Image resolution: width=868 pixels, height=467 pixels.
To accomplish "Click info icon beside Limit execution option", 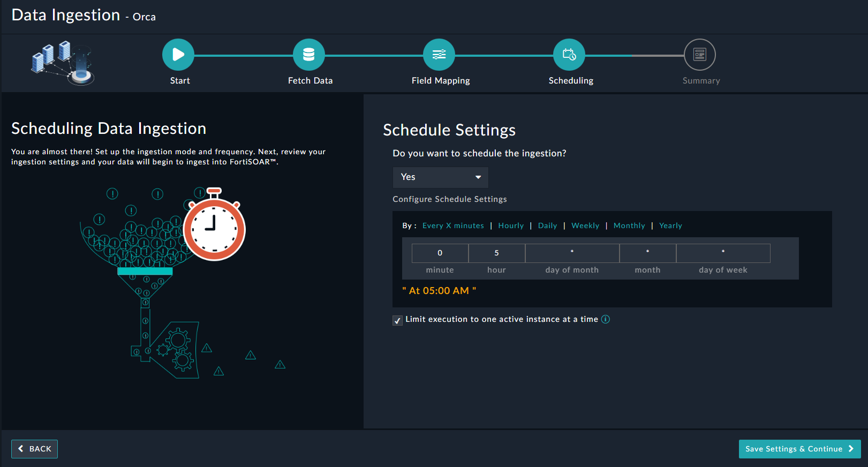I will [606, 319].
